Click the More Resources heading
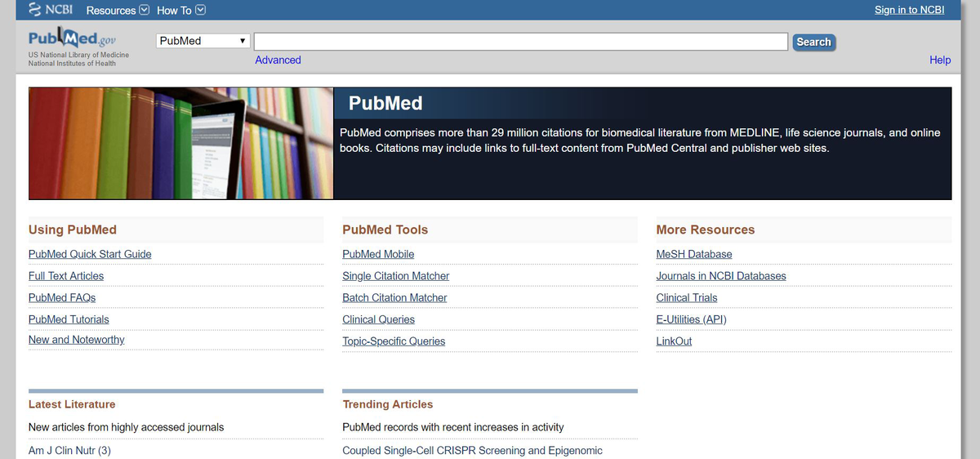The width and height of the screenshot is (980, 459). pyautogui.click(x=706, y=230)
